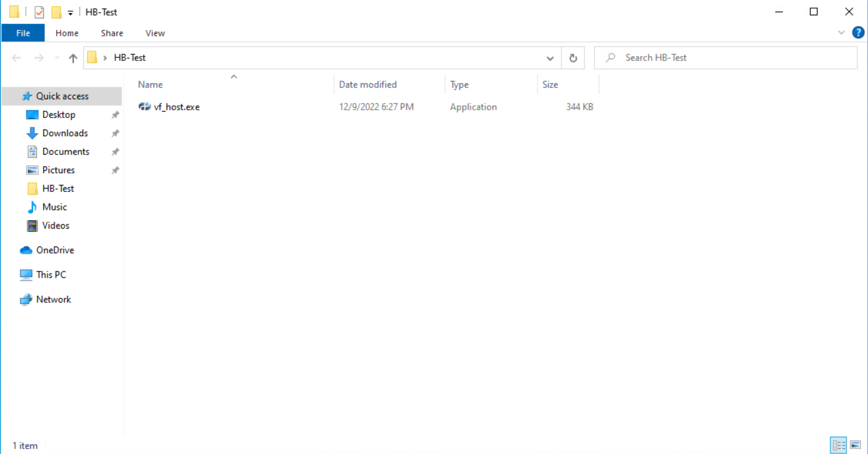The width and height of the screenshot is (868, 454).
Task: Select the vf_host.exe application icon
Action: coord(144,106)
